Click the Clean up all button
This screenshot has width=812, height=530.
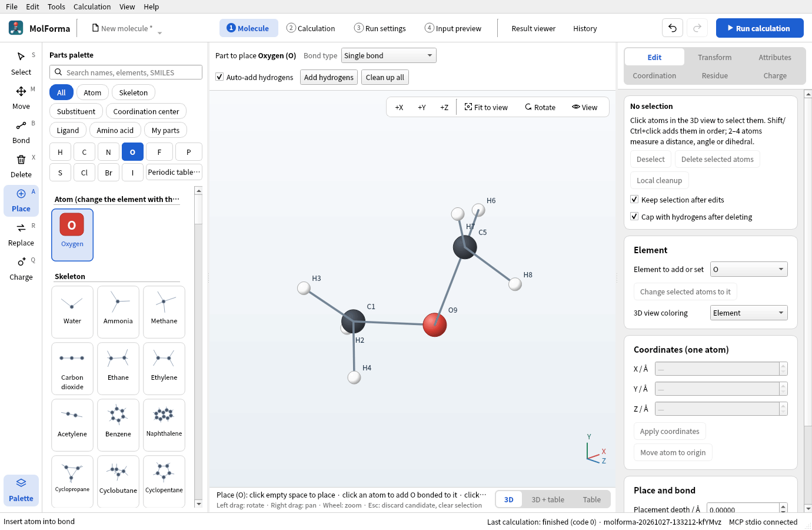pos(385,77)
